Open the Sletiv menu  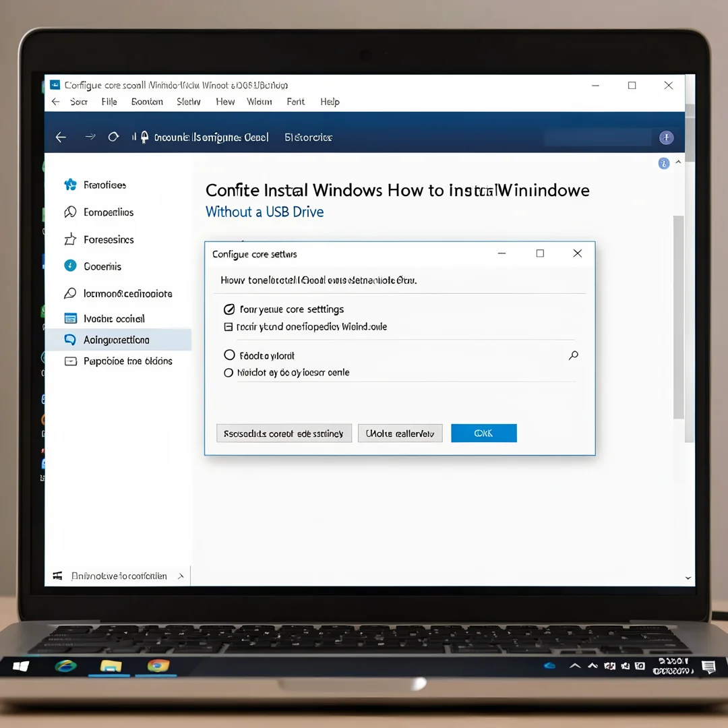click(189, 102)
